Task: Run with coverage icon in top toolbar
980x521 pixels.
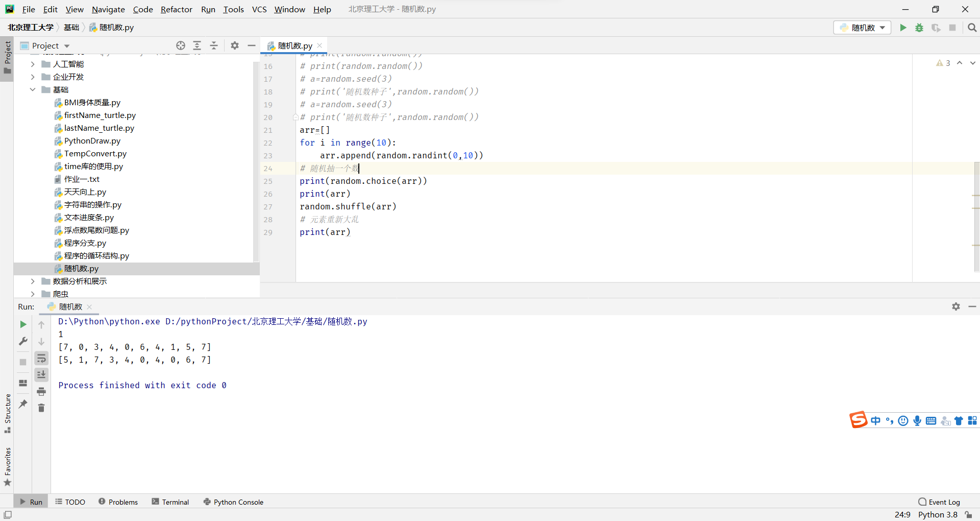Action: click(x=936, y=28)
